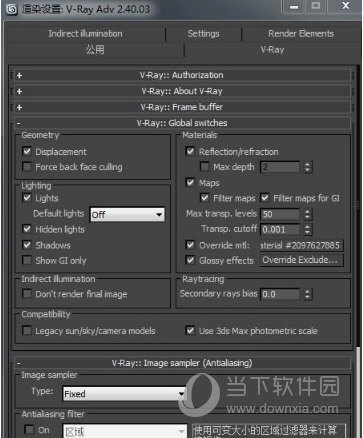363x438 pixels.
Task: Click the Max transp. levels spinner
Action: 307,214
